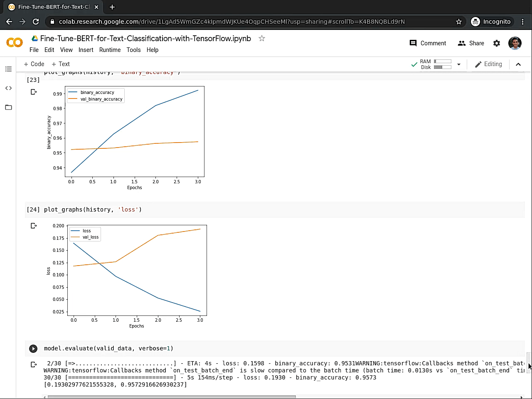Open the table of contents sidebar panel

click(x=8, y=69)
